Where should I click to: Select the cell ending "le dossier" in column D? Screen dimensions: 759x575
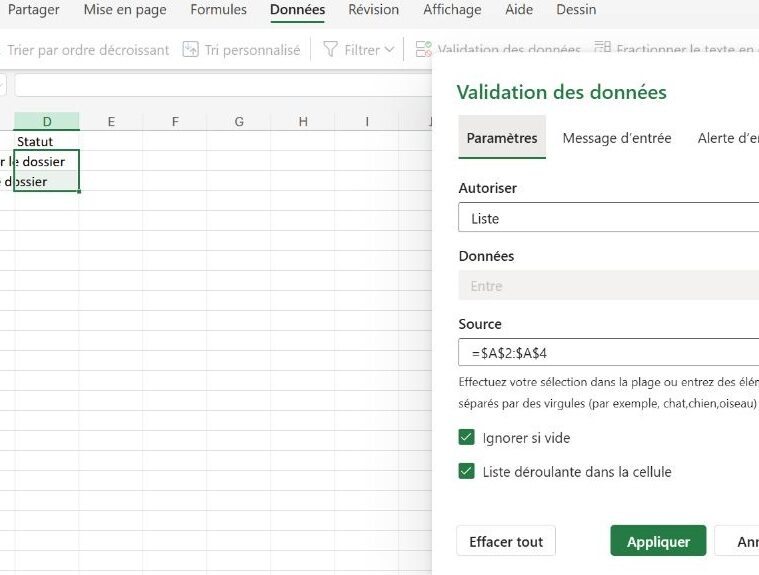47,161
